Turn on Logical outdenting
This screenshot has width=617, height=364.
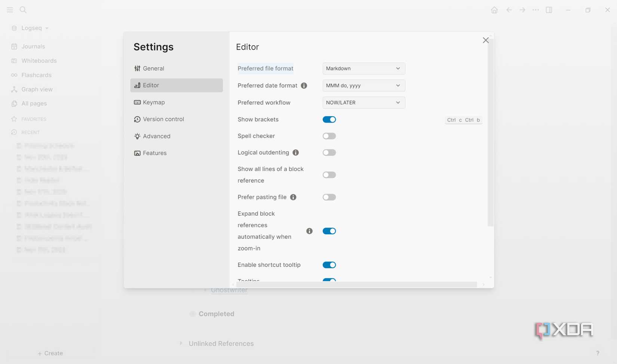[x=329, y=152]
